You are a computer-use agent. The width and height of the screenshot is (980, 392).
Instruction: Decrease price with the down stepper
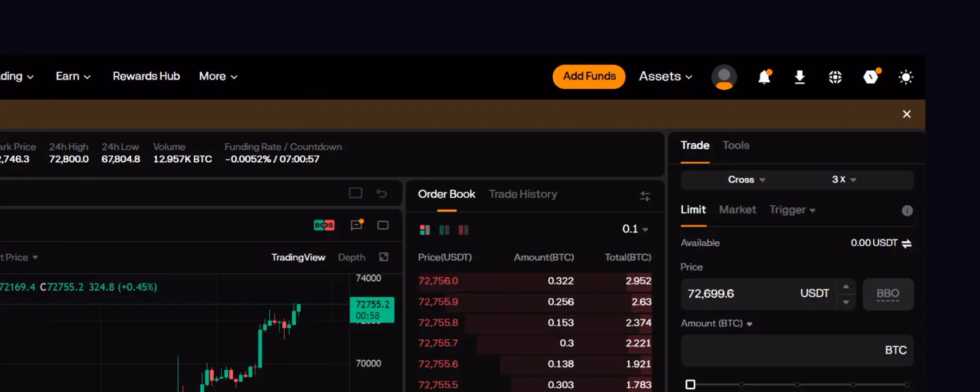click(846, 302)
